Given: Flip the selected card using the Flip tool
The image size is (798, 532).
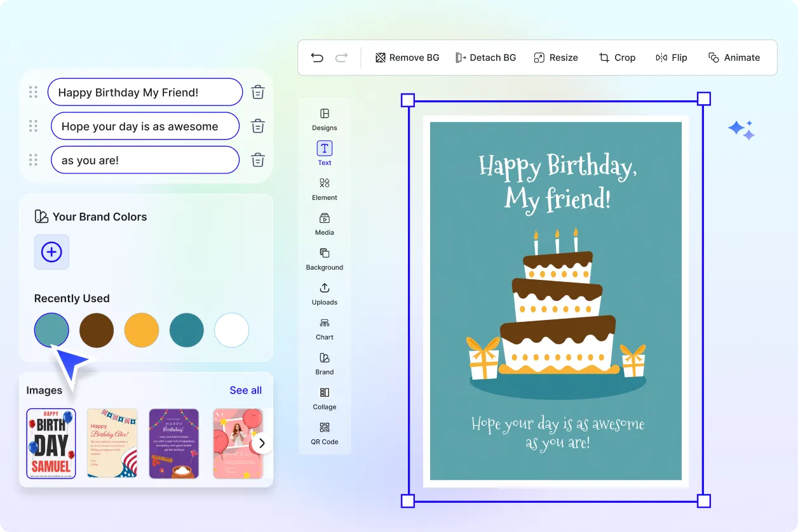Looking at the screenshot, I should coord(672,57).
